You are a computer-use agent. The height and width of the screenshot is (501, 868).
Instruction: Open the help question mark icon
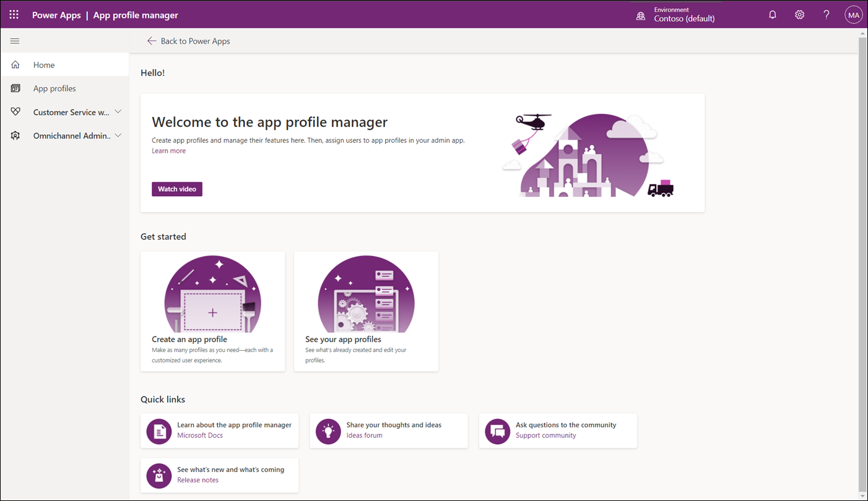coord(827,15)
